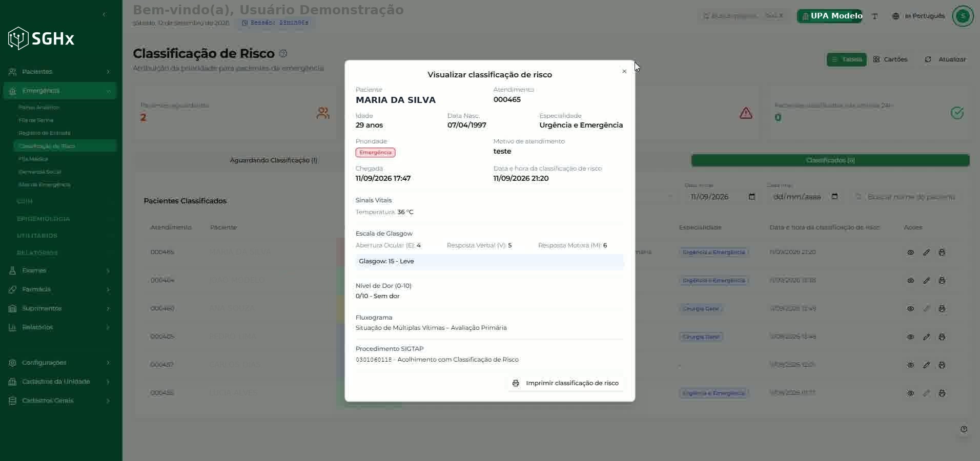Switch to Tabela view
The width and height of the screenshot is (980, 461).
[846, 59]
